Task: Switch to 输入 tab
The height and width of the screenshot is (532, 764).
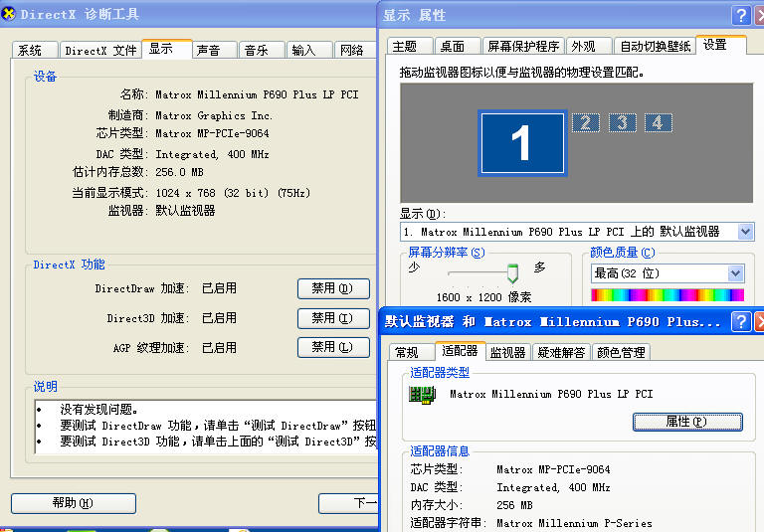Action: (x=309, y=50)
